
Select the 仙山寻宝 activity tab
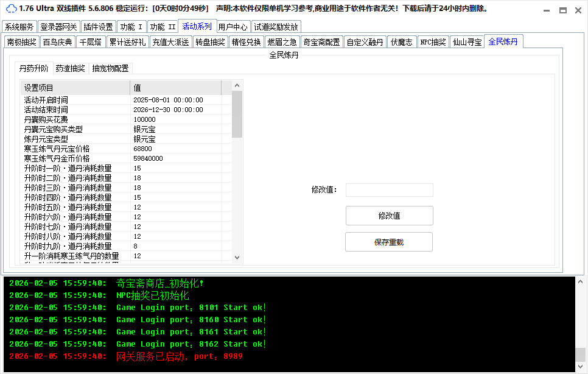[x=467, y=42]
